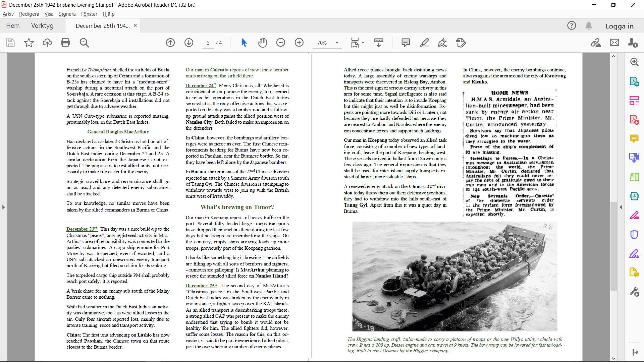
Task: Choose the arrow selection tool
Action: [x=244, y=43]
